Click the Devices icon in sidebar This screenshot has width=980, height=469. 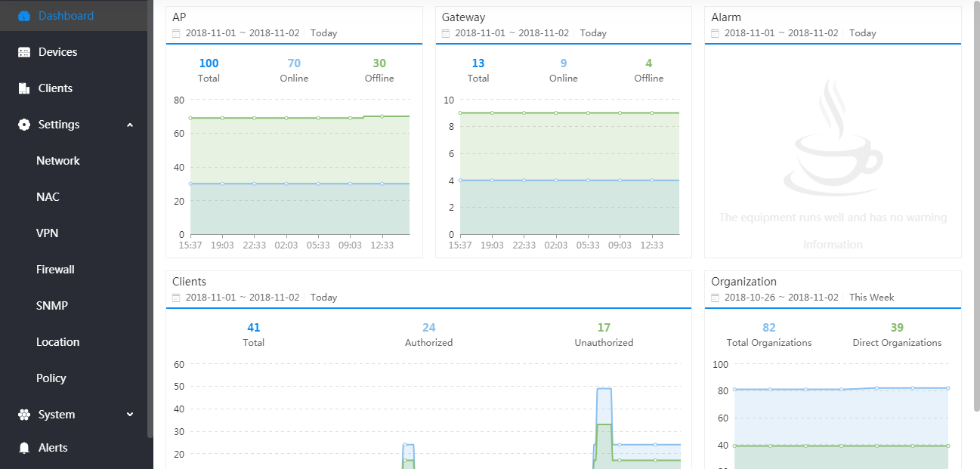point(24,52)
